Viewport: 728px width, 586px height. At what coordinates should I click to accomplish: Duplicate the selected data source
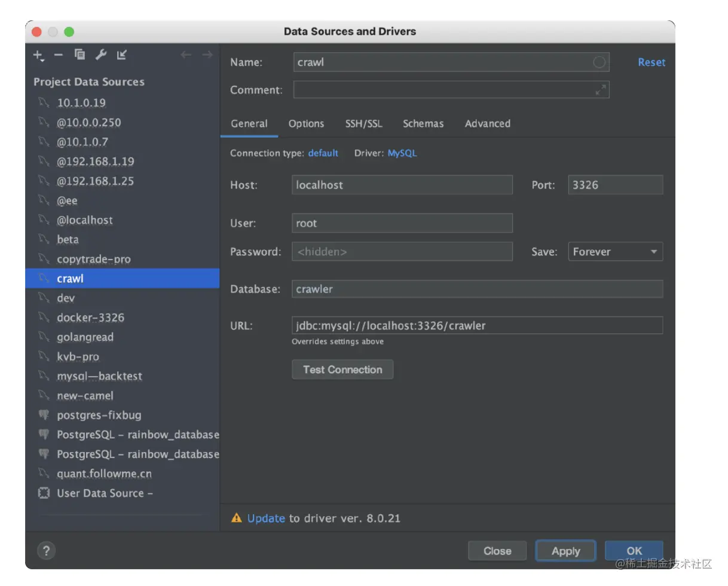(79, 55)
